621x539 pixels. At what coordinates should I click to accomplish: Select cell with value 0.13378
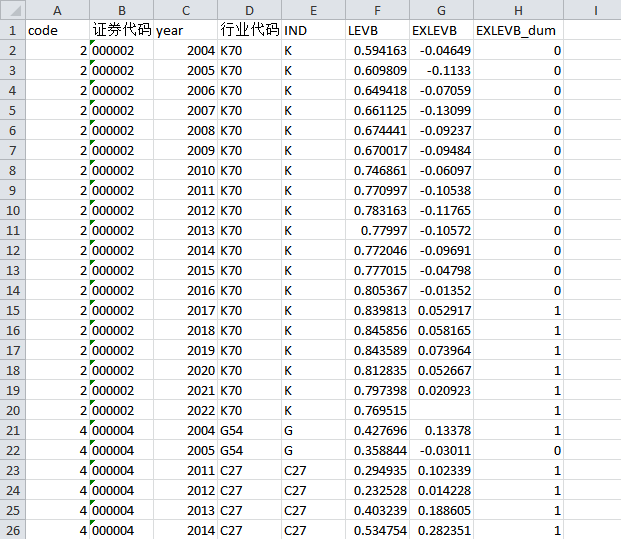(x=441, y=430)
